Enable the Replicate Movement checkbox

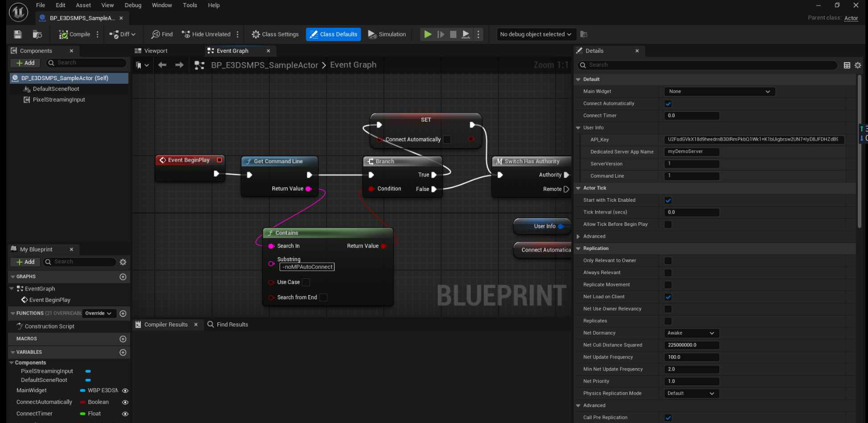click(x=668, y=285)
